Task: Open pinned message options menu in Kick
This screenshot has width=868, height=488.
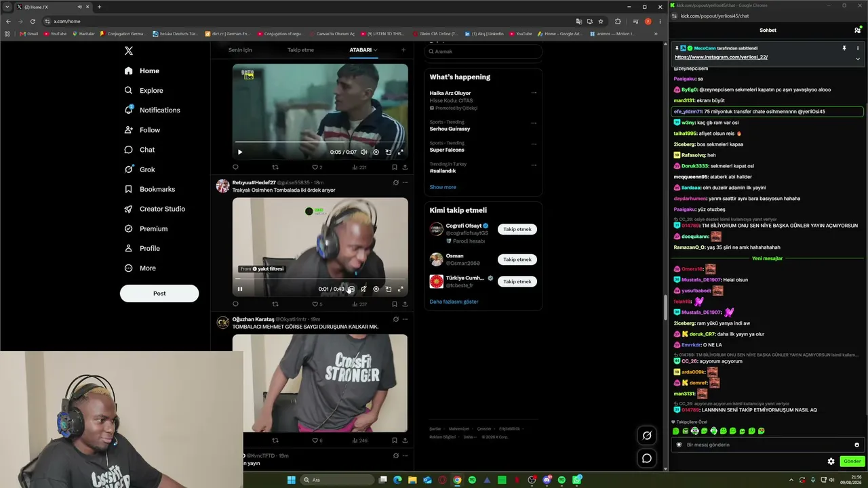Action: pyautogui.click(x=858, y=48)
